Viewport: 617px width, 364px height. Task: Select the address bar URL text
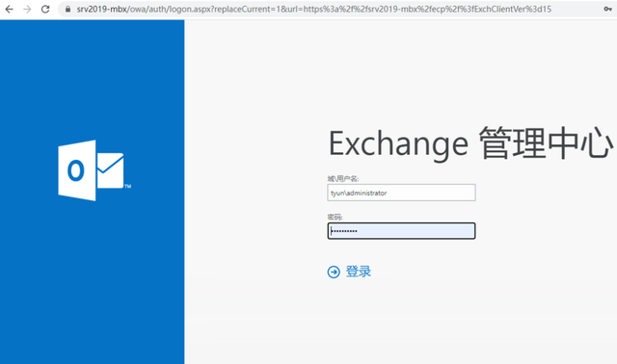[x=313, y=9]
